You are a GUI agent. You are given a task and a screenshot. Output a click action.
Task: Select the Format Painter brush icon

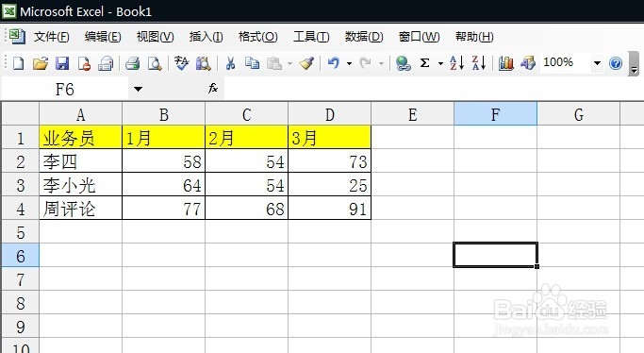coord(306,63)
